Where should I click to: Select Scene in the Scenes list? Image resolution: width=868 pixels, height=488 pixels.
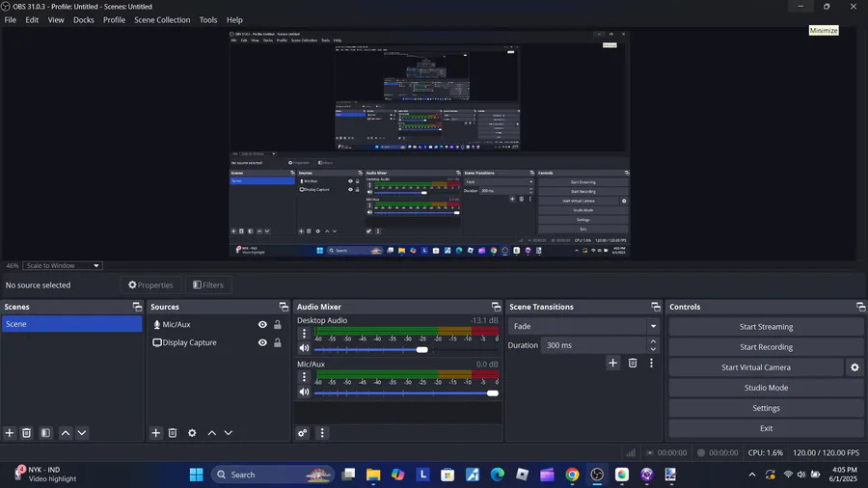click(71, 324)
